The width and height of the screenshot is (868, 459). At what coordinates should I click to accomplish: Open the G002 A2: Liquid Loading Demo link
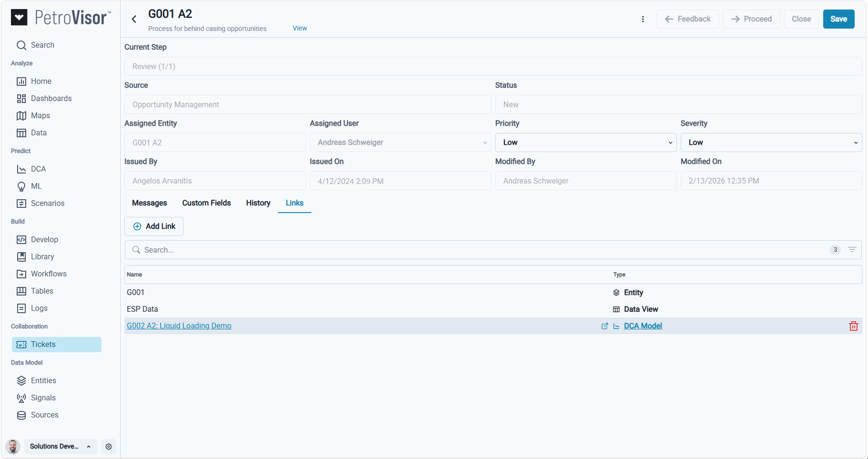[179, 326]
